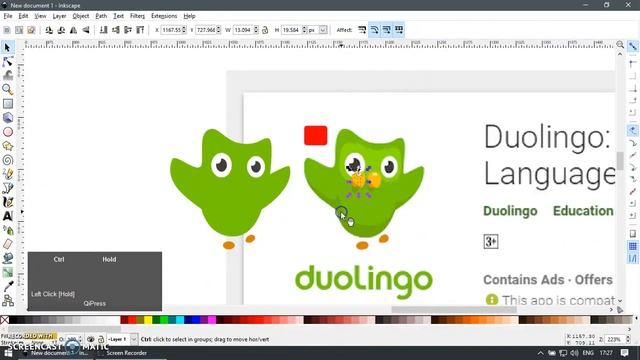Select the Paint Bucket fill tool

point(7,258)
